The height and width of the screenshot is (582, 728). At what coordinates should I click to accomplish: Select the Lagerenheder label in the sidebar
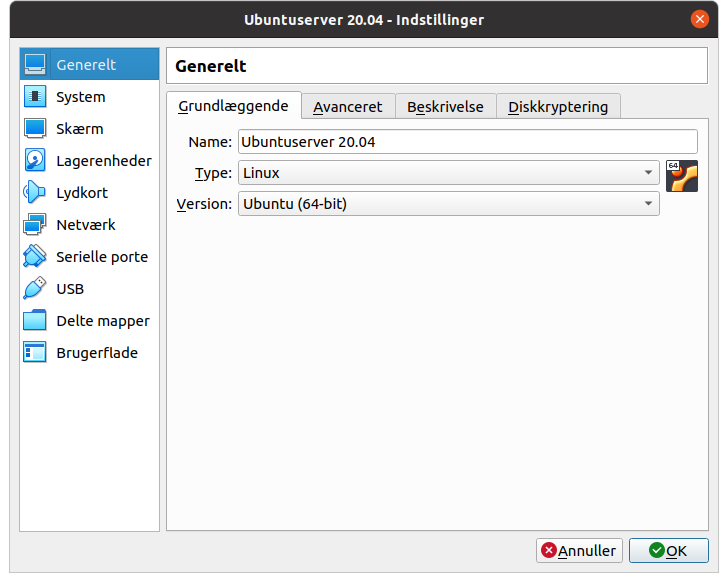[104, 161]
